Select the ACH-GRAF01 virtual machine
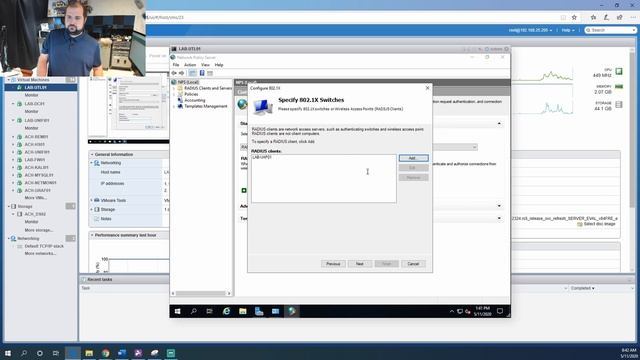640x360 pixels. (x=37, y=190)
